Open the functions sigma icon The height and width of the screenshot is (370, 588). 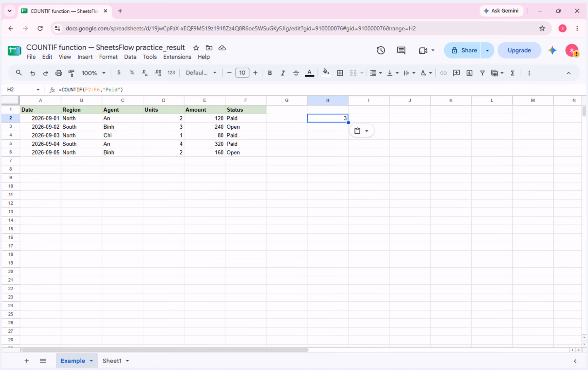513,73
